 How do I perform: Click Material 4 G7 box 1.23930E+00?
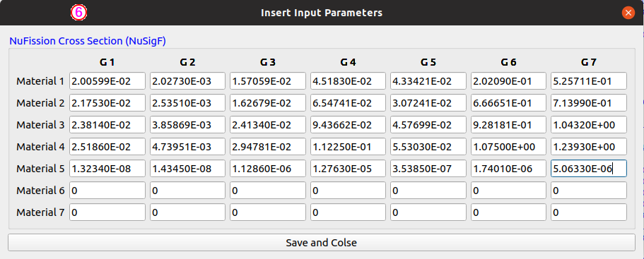(x=589, y=147)
